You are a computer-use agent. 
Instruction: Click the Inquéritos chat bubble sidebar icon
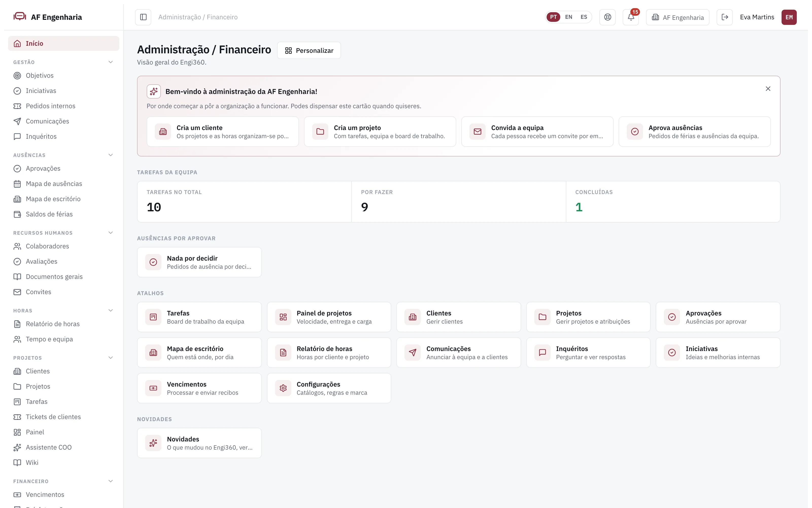pyautogui.click(x=18, y=136)
